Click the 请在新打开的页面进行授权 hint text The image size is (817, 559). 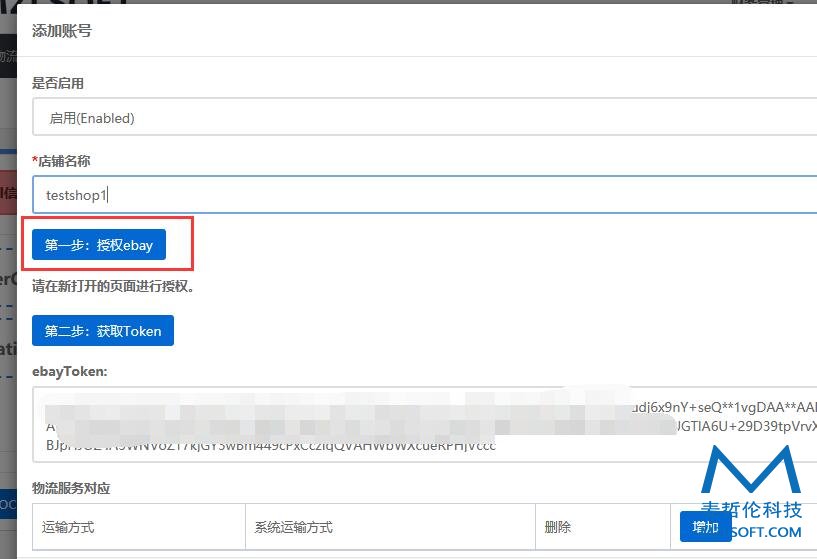pos(113,286)
